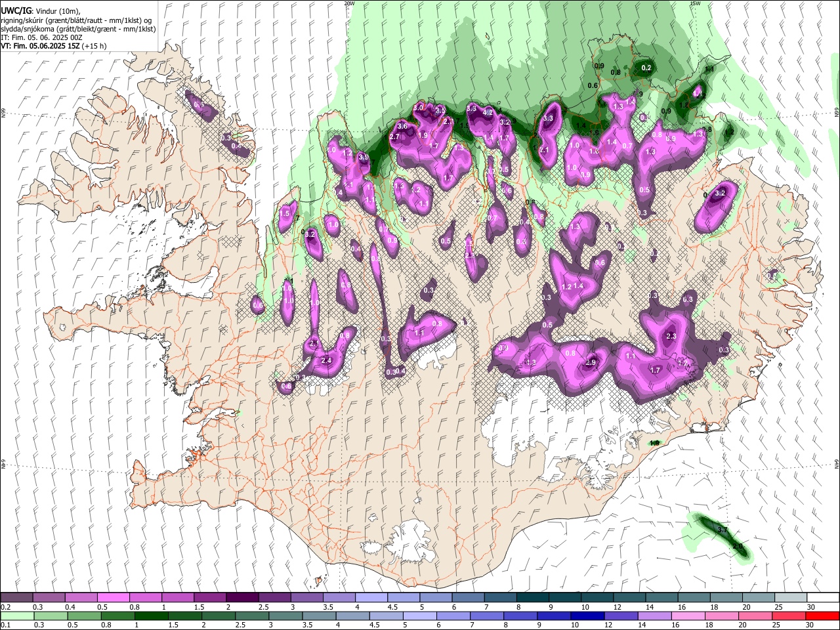
Task: Click the 2.4 snowfall value on map
Action: [326, 360]
